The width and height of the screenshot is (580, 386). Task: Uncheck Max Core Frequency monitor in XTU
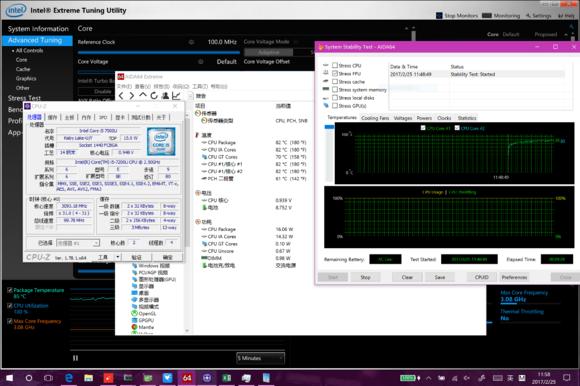pyautogui.click(x=10, y=321)
